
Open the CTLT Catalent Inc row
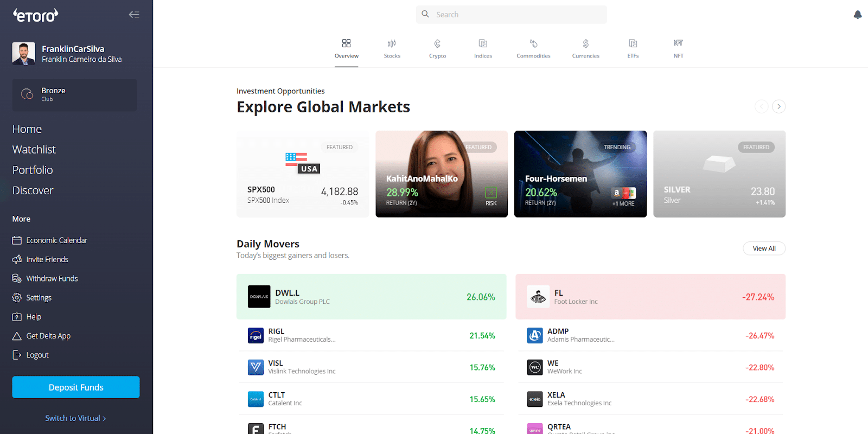point(372,399)
